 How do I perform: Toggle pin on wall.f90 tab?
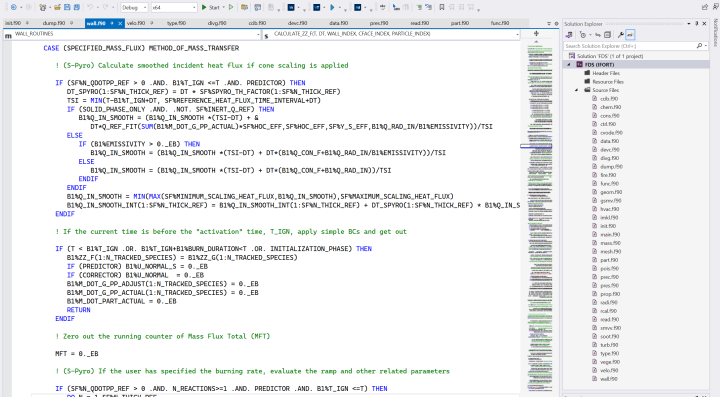(112, 23)
